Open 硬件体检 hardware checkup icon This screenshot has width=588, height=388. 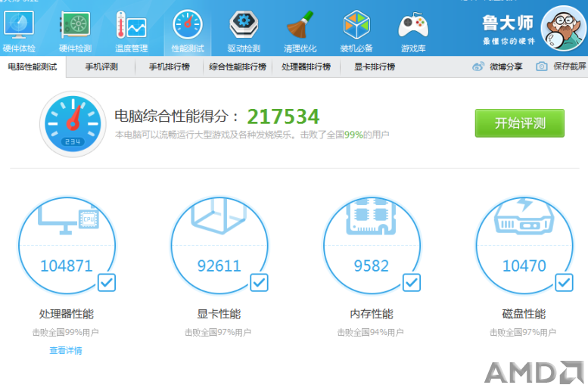coord(19,25)
